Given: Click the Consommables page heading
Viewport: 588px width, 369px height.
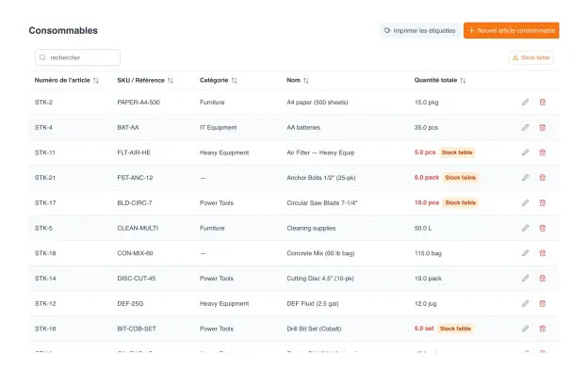Looking at the screenshot, I should coord(63,31).
